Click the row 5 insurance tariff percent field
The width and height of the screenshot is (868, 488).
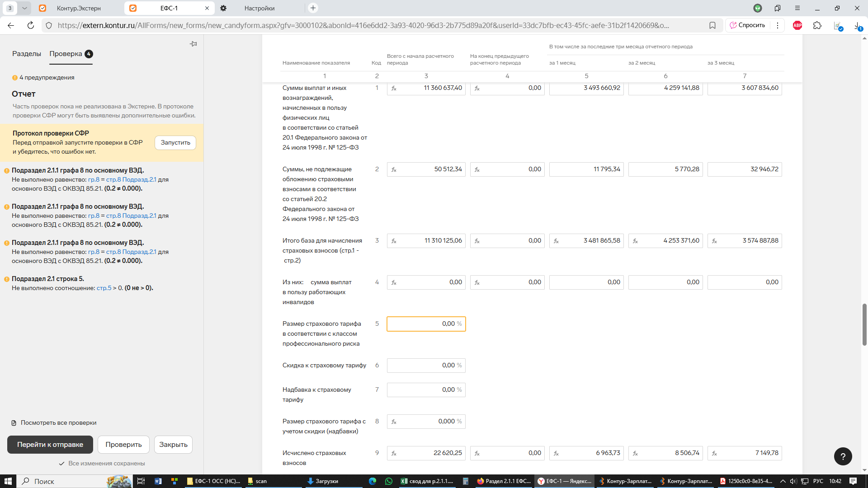click(x=426, y=324)
